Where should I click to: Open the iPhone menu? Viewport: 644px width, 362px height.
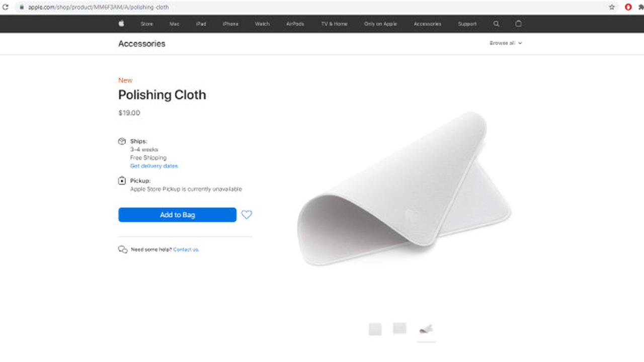coord(230,24)
